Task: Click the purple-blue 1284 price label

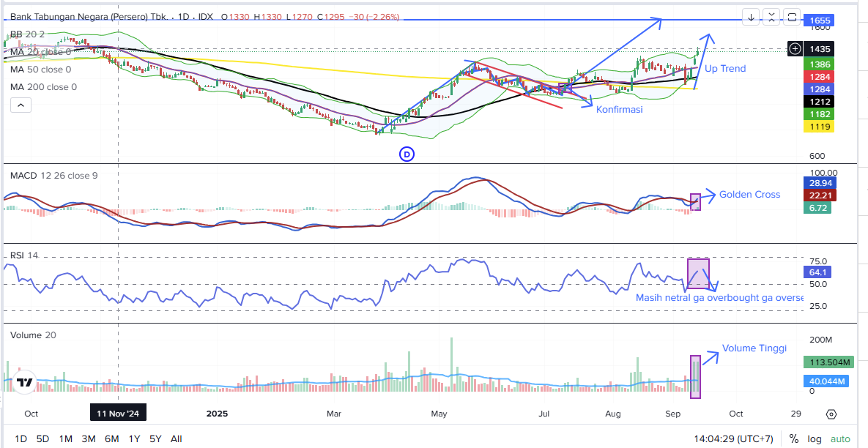Action: click(x=819, y=89)
